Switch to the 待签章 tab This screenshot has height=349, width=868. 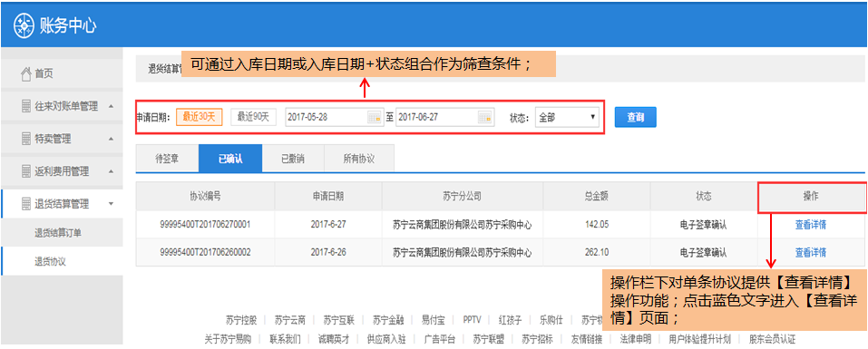pyautogui.click(x=167, y=159)
